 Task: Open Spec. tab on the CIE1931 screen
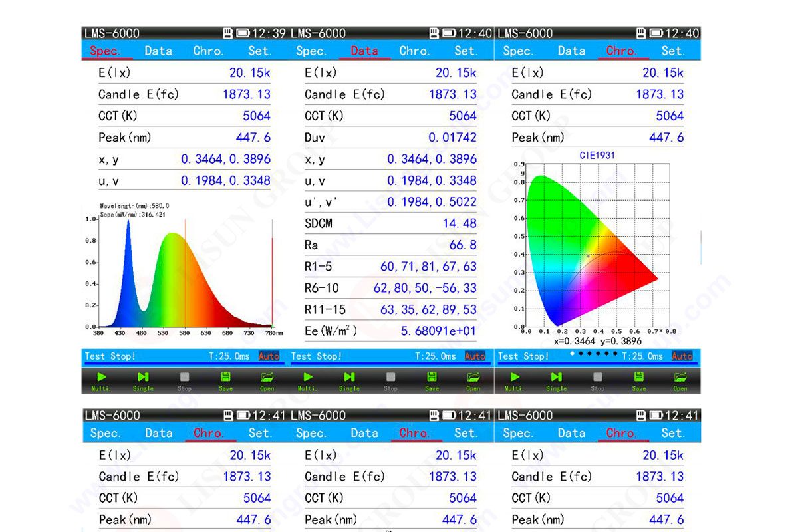tap(518, 51)
